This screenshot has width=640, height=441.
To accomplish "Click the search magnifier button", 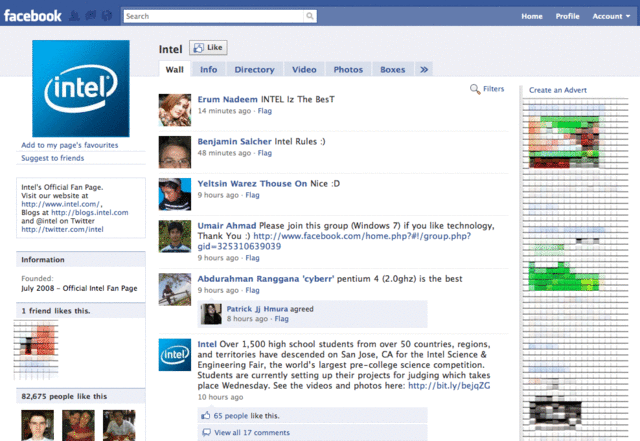I will pyautogui.click(x=310, y=16).
